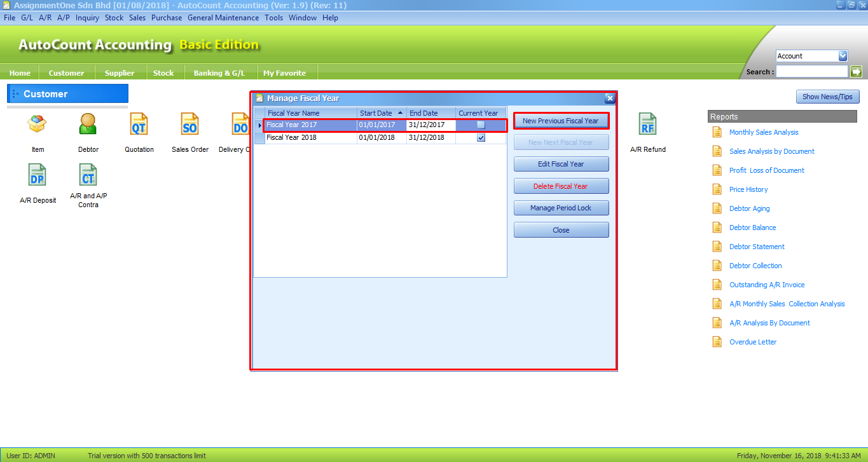Screen dimensions: 868x462
Task: Open the Sales Order SO icon
Action: click(x=189, y=124)
